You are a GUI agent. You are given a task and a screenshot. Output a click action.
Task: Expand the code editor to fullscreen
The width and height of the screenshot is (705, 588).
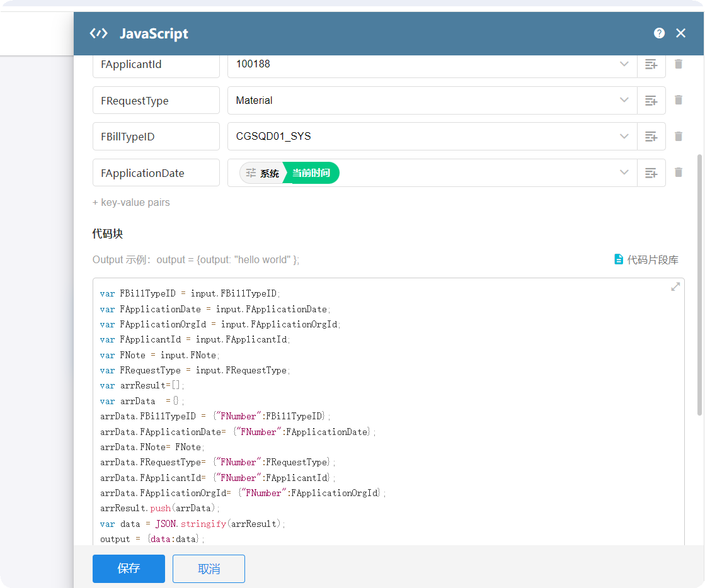[x=675, y=286]
